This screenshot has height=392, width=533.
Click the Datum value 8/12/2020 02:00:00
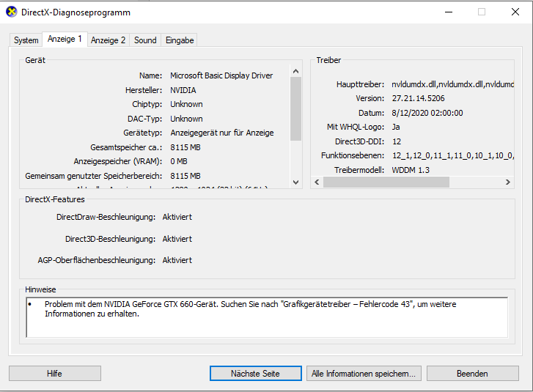click(x=427, y=113)
